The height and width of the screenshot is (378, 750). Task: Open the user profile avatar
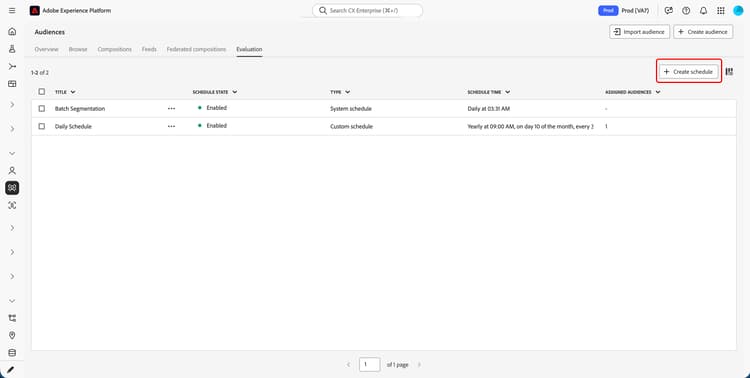738,11
